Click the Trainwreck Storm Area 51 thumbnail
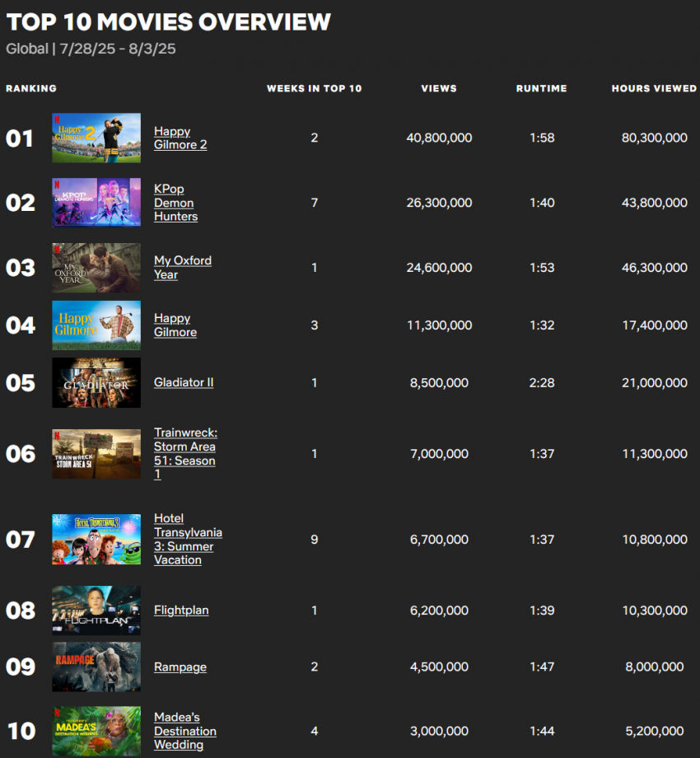Image resolution: width=700 pixels, height=758 pixels. tap(96, 454)
